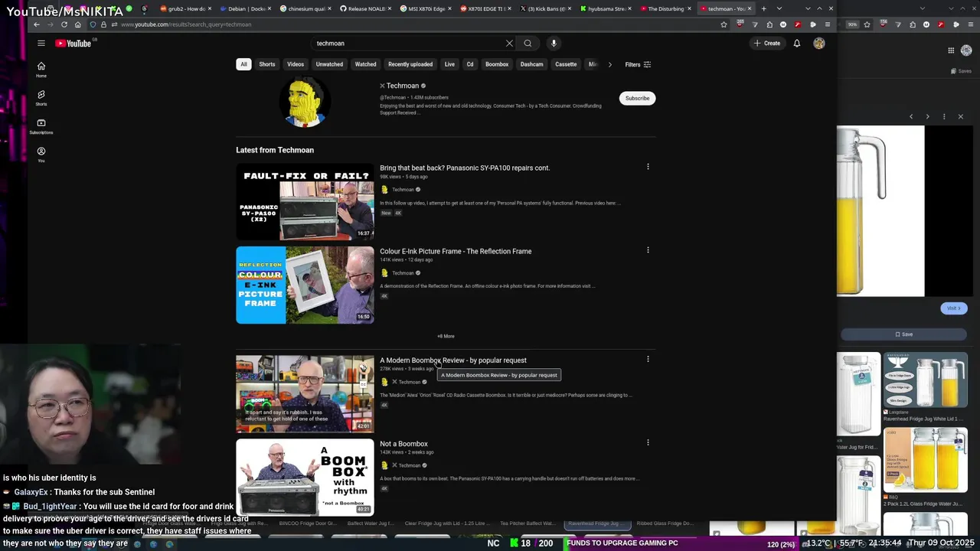The width and height of the screenshot is (980, 551).
Task: Open a new browser tab
Action: pyautogui.click(x=763, y=8)
